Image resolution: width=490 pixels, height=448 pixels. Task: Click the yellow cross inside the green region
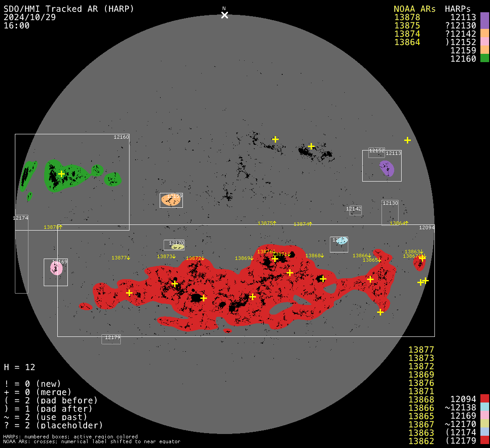coord(61,174)
